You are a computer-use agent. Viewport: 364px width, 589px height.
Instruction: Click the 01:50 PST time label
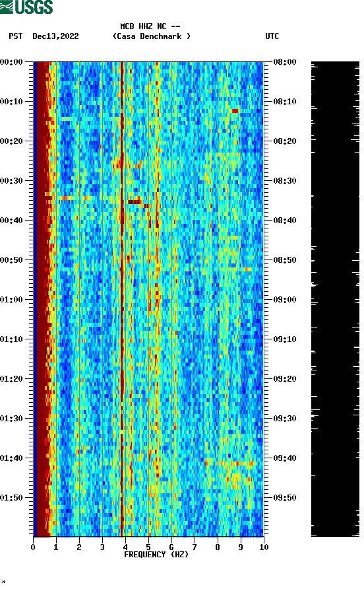11,498
